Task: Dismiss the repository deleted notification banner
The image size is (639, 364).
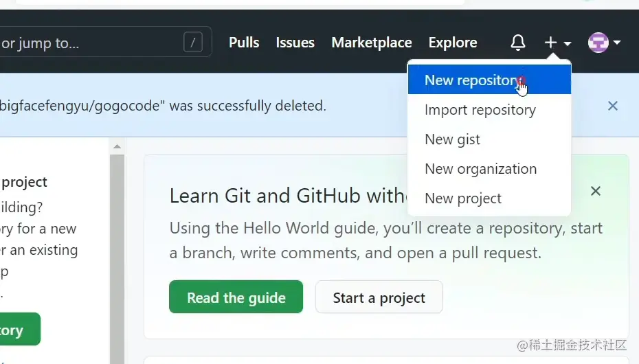Action: pyautogui.click(x=612, y=106)
